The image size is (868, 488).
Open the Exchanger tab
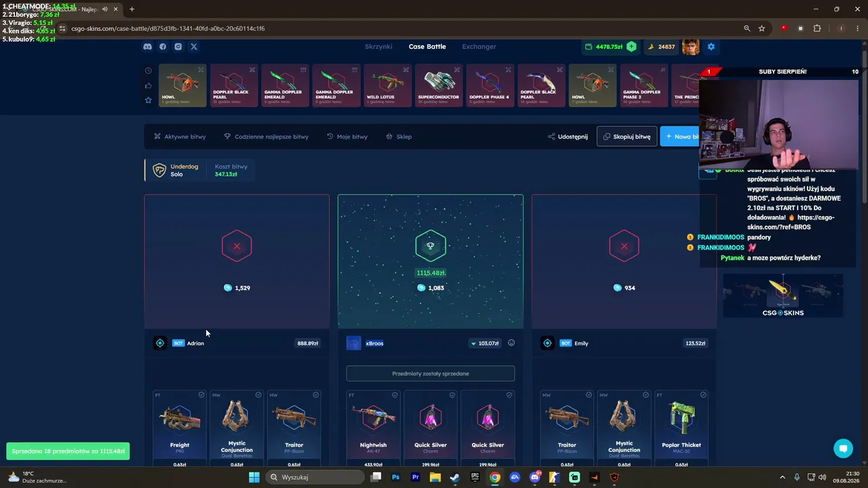click(479, 47)
